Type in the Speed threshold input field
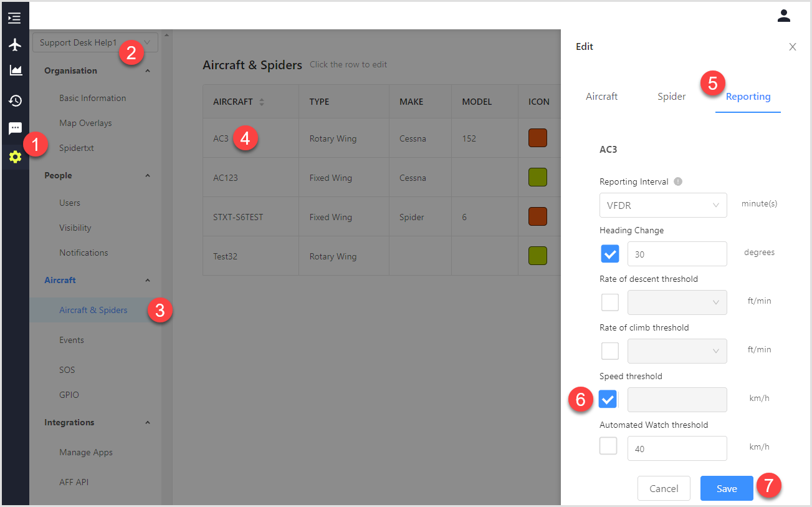 pos(677,399)
